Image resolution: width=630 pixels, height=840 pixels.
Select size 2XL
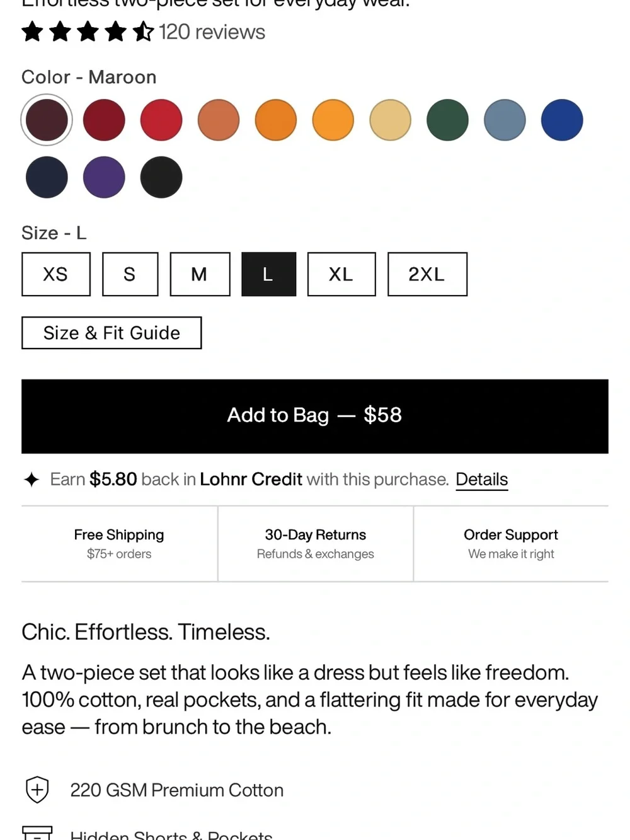point(427,274)
